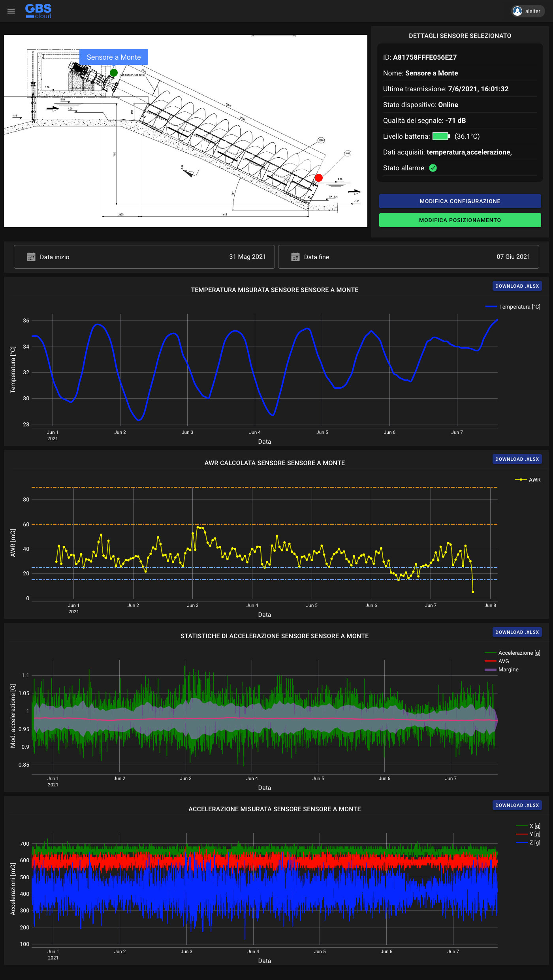Toggle the Y [g] legend series
The height and width of the screenshot is (980, 553).
pos(528,834)
